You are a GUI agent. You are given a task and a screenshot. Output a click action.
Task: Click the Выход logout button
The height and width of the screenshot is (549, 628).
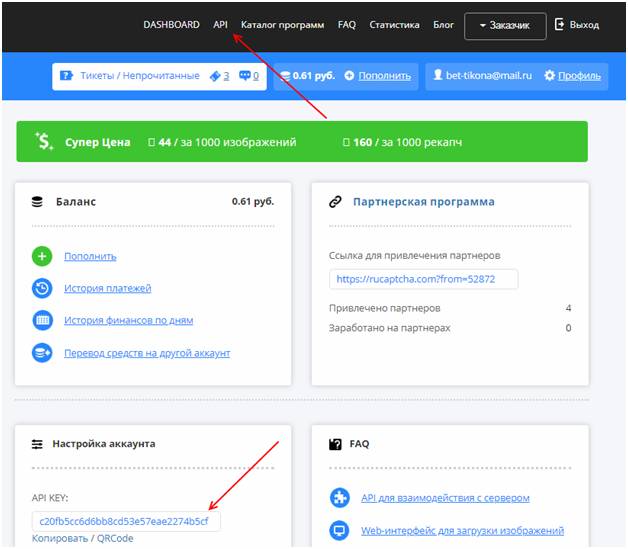click(584, 25)
